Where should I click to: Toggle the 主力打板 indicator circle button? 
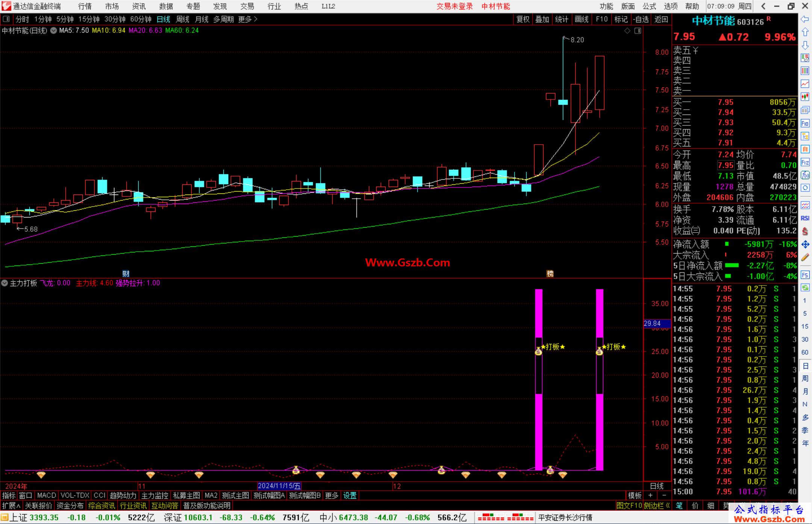tap(5, 283)
